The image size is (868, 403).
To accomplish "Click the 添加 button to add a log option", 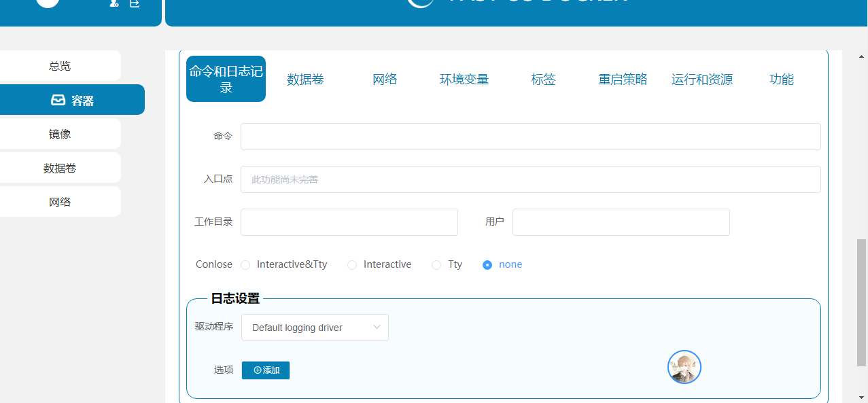I will click(x=265, y=370).
